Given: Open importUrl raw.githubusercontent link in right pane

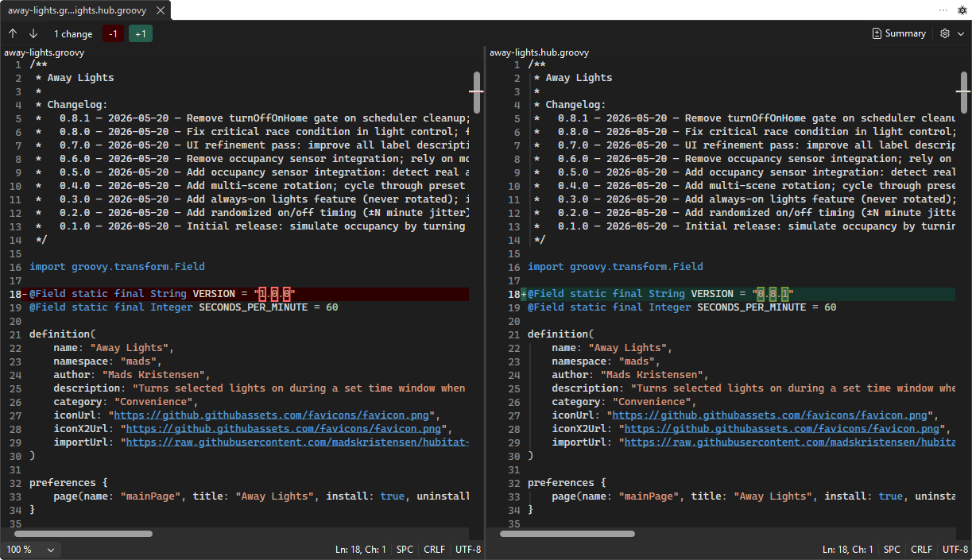Looking at the screenshot, I should 790,442.
